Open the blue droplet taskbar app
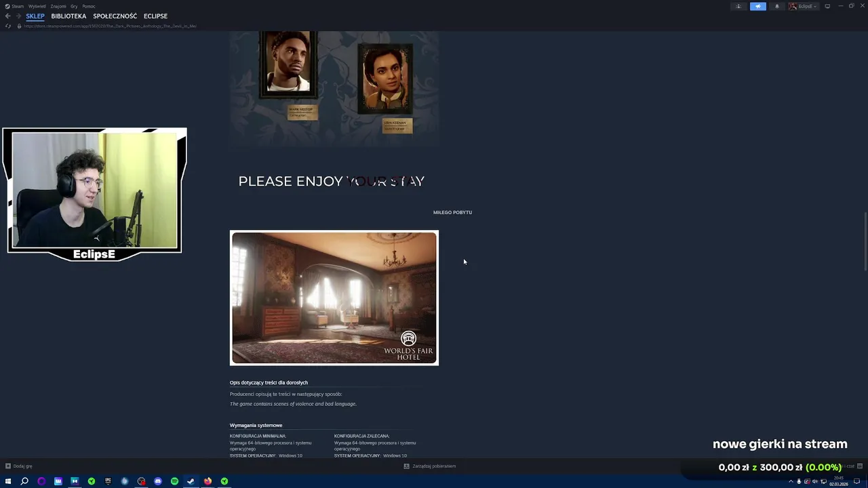The width and height of the screenshot is (868, 488). point(124,481)
